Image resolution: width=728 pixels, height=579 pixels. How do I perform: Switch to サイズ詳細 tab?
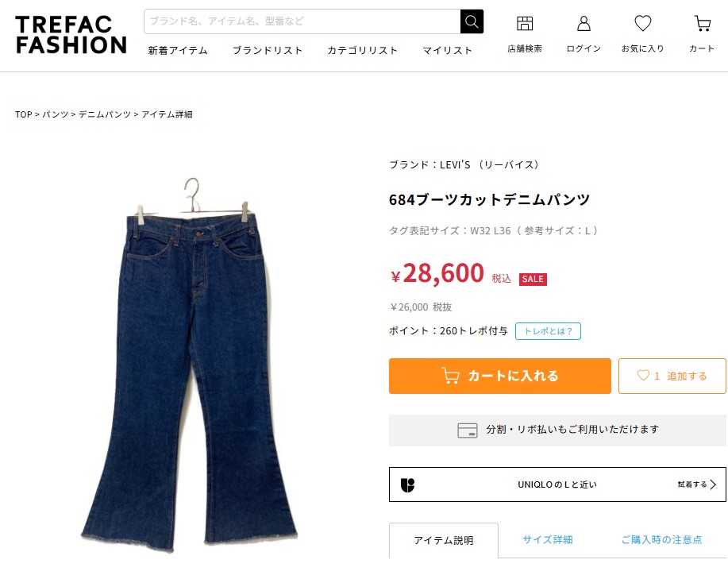(x=548, y=539)
